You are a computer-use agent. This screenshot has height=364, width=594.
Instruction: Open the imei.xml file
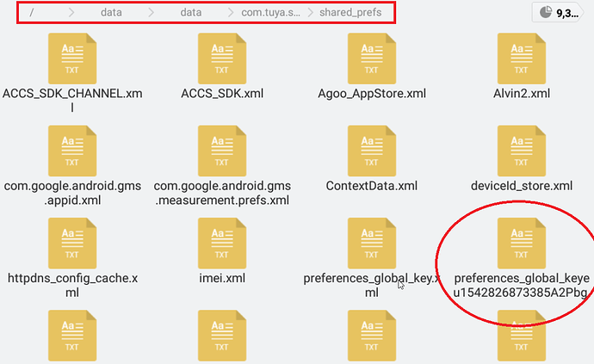(222, 244)
